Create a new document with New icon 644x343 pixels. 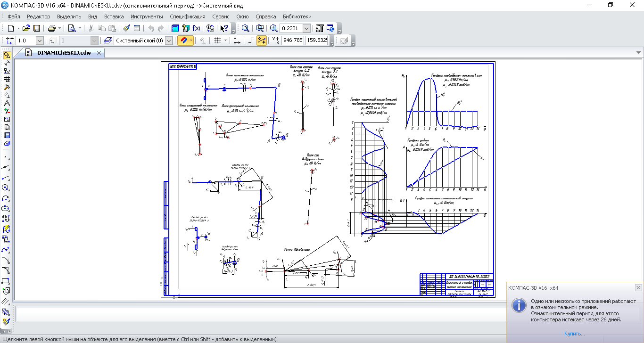click(x=10, y=28)
